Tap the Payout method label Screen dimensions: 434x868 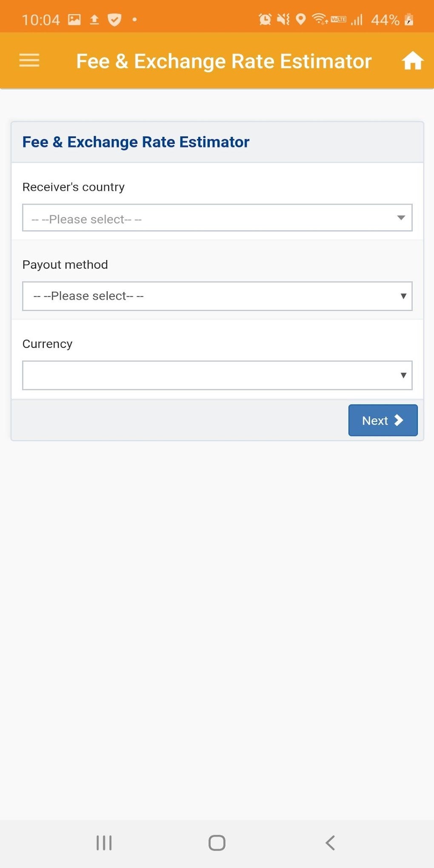tap(65, 265)
